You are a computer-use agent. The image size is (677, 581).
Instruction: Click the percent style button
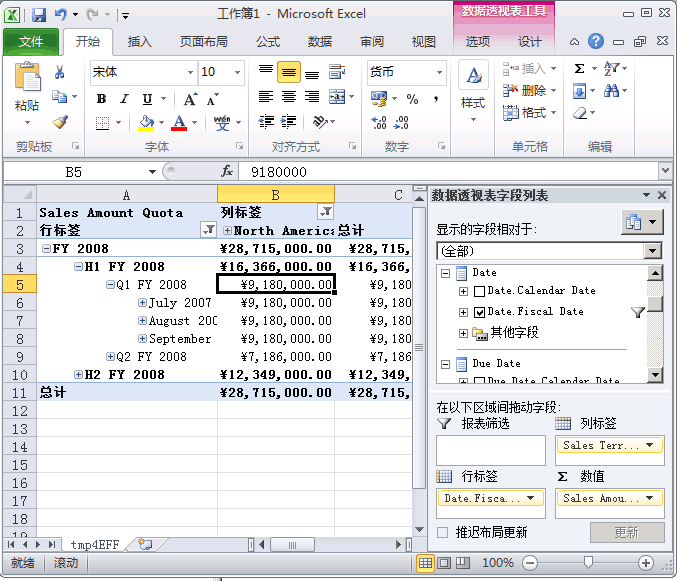(x=412, y=99)
